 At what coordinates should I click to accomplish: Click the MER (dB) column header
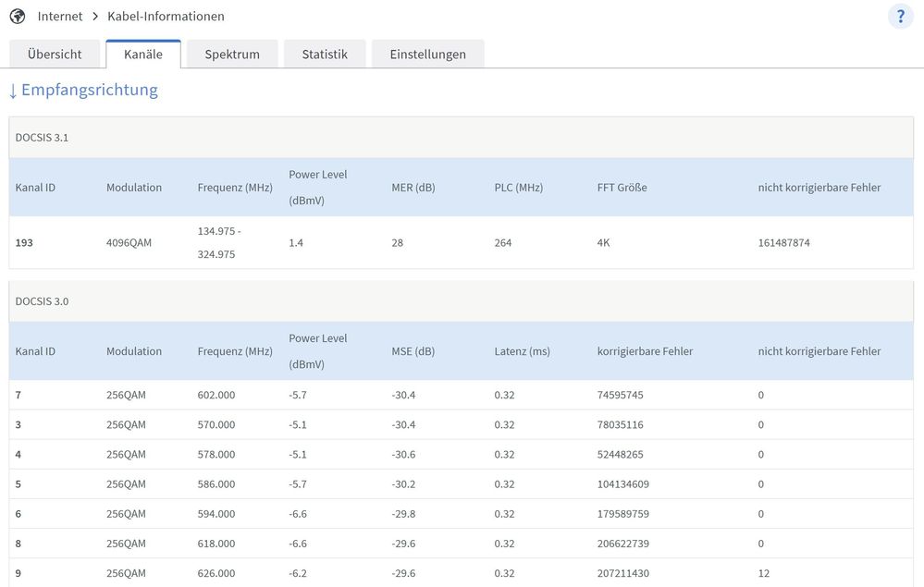click(x=413, y=188)
